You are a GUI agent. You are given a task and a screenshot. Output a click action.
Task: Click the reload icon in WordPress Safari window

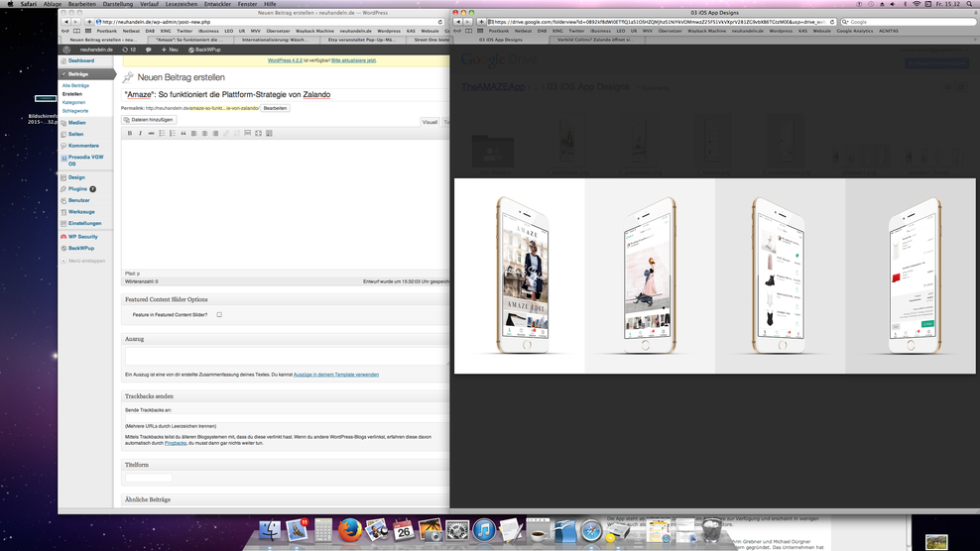pyautogui.click(x=440, y=22)
